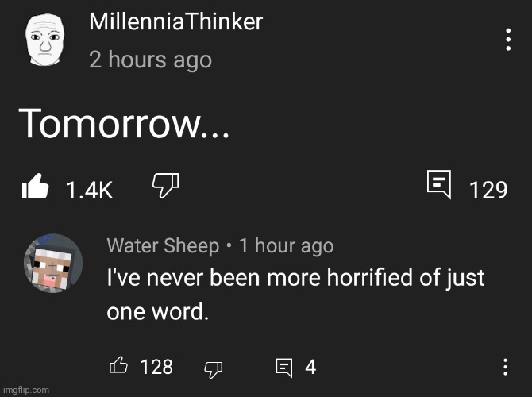This screenshot has height=397, width=532.
Task: Click the imgflip.com watermark
Action: click(x=26, y=390)
